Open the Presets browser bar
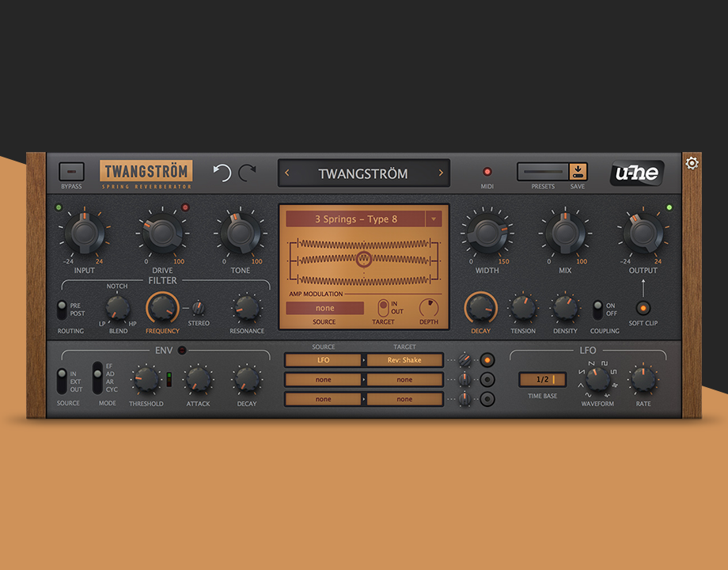The width and height of the screenshot is (728, 570). [543, 172]
